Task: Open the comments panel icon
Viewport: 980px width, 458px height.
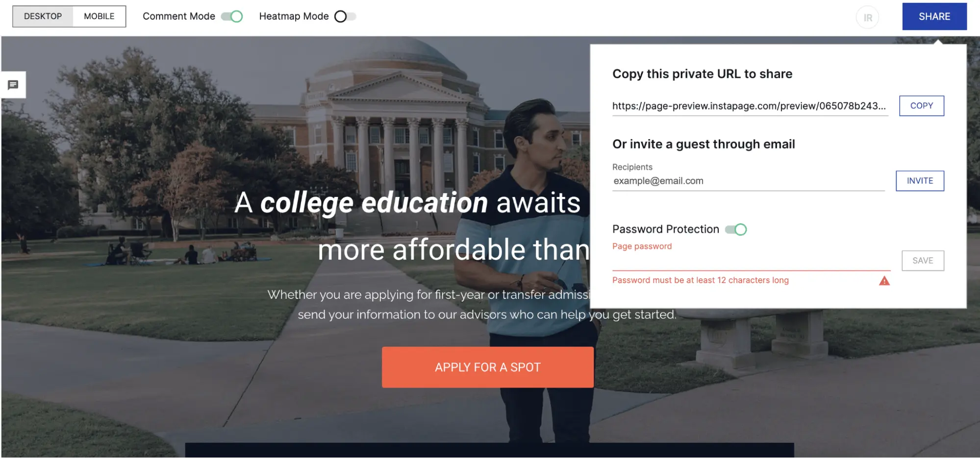Action: (13, 85)
